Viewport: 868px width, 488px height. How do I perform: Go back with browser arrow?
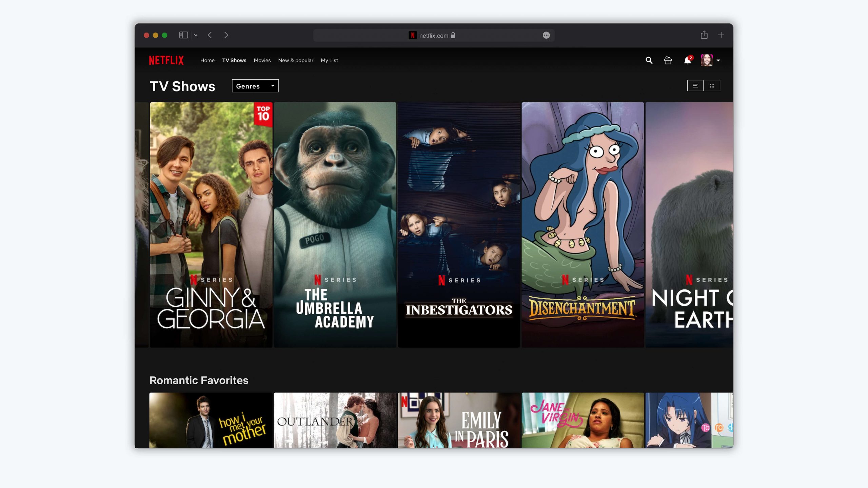pyautogui.click(x=210, y=35)
